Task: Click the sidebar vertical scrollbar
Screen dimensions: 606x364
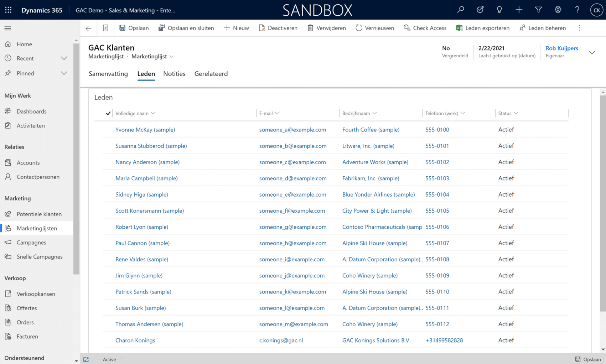Action: click(x=76, y=159)
